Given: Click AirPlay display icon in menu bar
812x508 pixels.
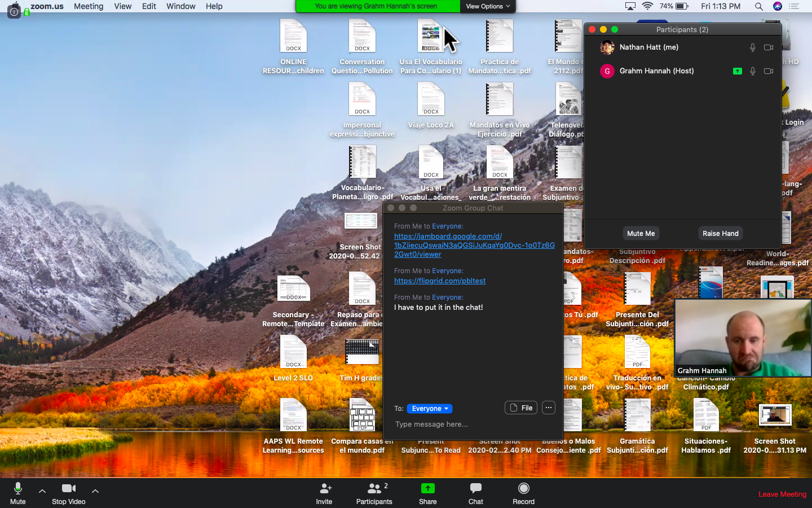Looking at the screenshot, I should click(x=630, y=6).
